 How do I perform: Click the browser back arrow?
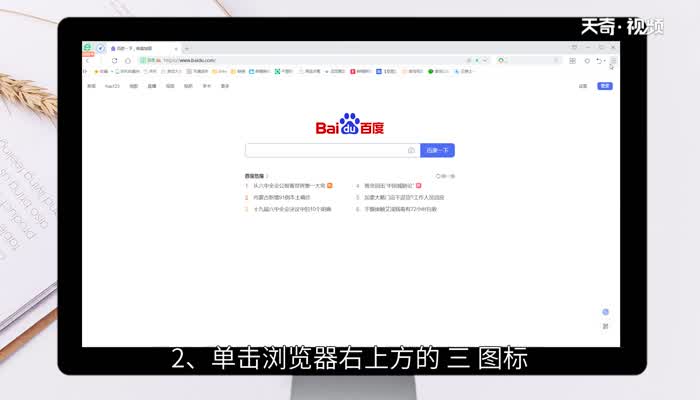[88, 60]
